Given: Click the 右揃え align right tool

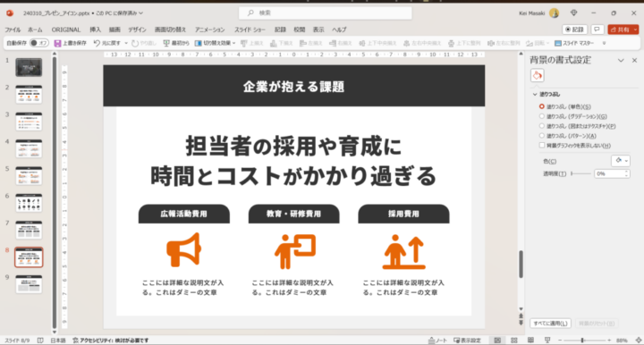Looking at the screenshot, I should (x=341, y=43).
